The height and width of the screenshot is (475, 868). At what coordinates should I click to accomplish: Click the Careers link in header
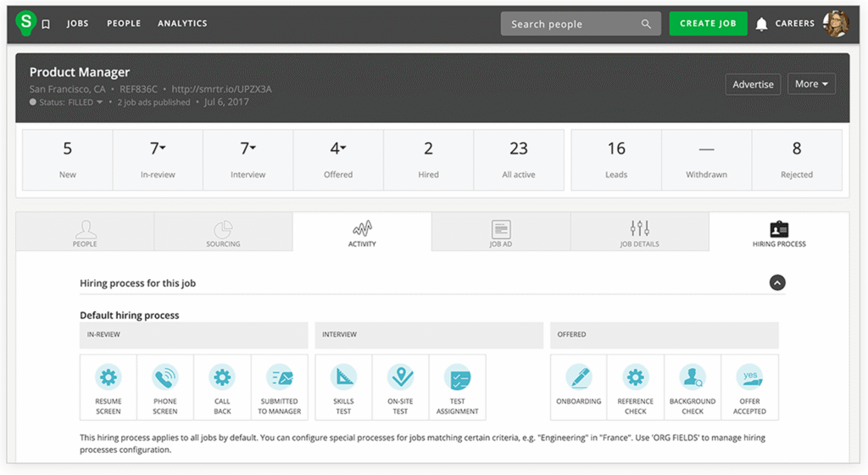coord(795,23)
